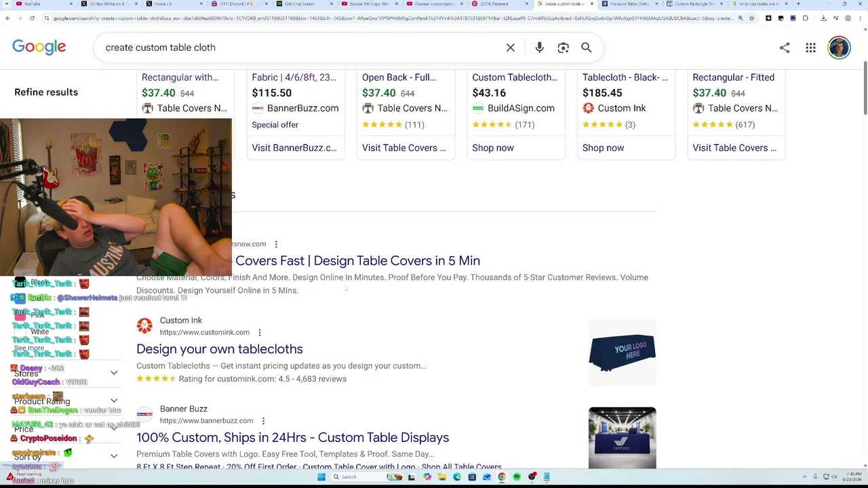Share the search results page

(785, 47)
